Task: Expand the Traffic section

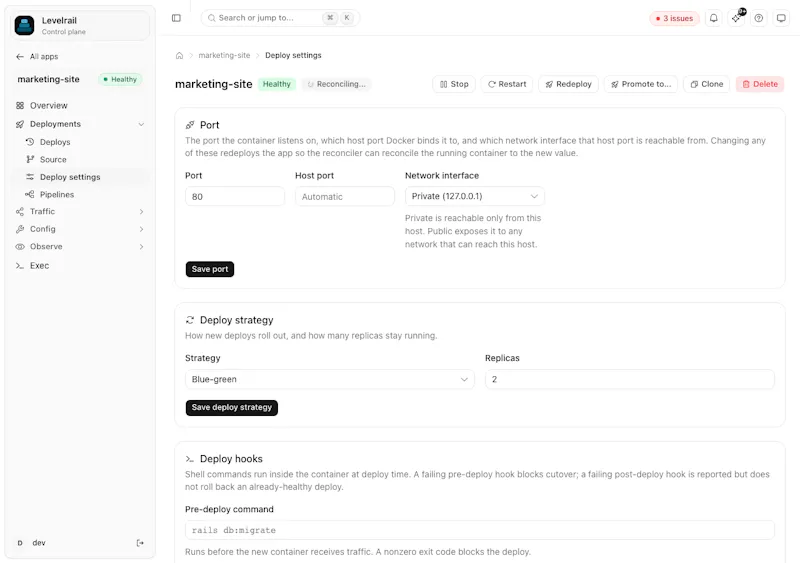Action: tap(80, 211)
